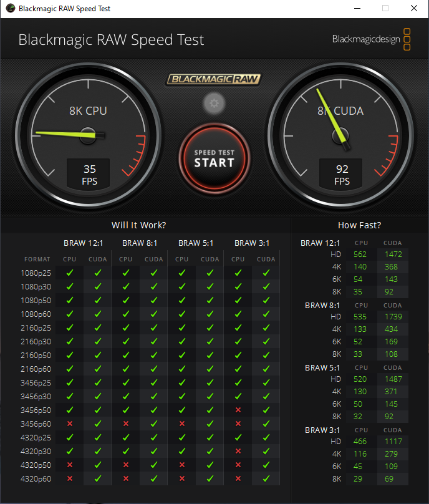Viewport: 429px width, 504px height.
Task: Click the red X for 4320p50 BRAW 5:1 CPU
Action: pos(182,465)
